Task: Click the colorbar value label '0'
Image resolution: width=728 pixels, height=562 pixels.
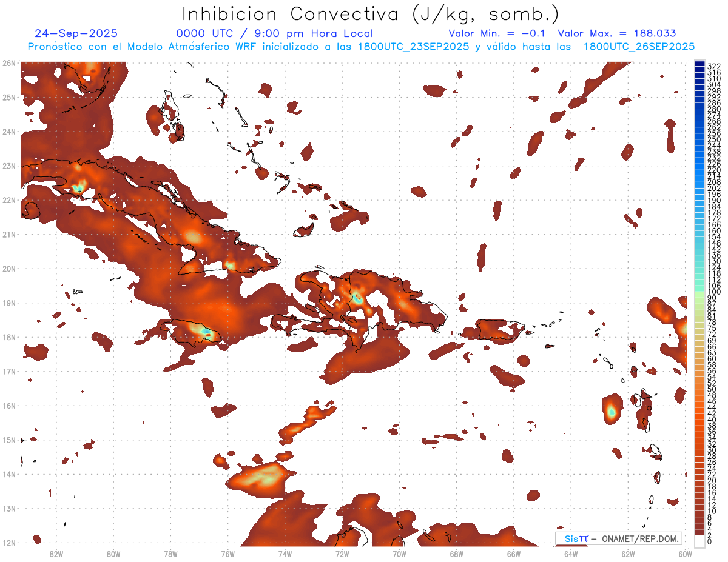Action: [x=710, y=541]
